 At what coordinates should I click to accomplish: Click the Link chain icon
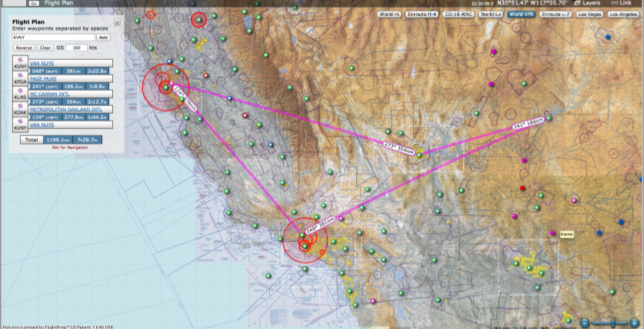click(x=609, y=4)
